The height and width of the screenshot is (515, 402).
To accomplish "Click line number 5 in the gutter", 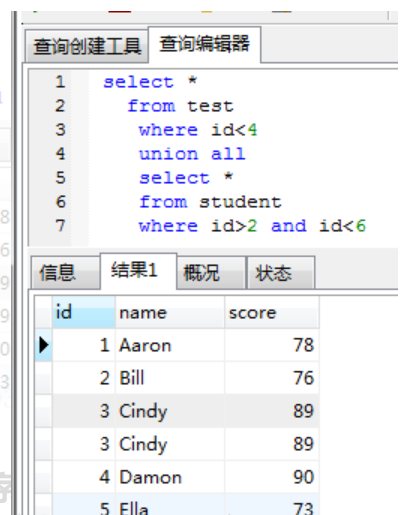I will (60, 178).
